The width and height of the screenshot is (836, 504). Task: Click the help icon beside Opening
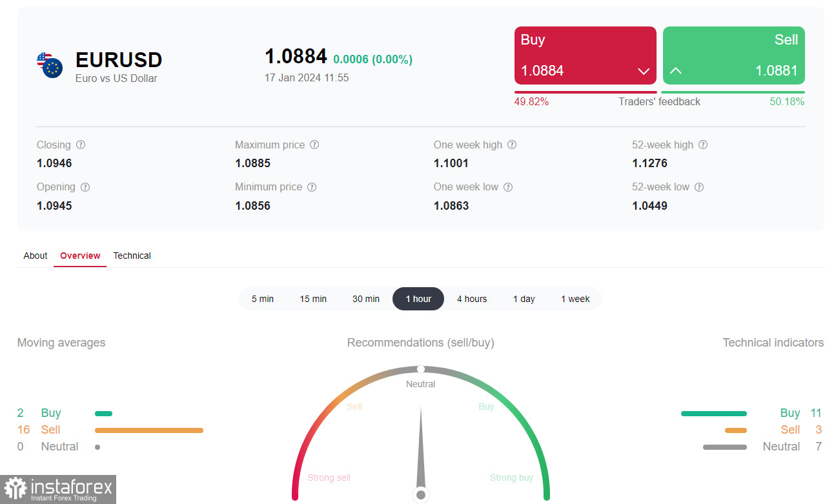tap(85, 187)
